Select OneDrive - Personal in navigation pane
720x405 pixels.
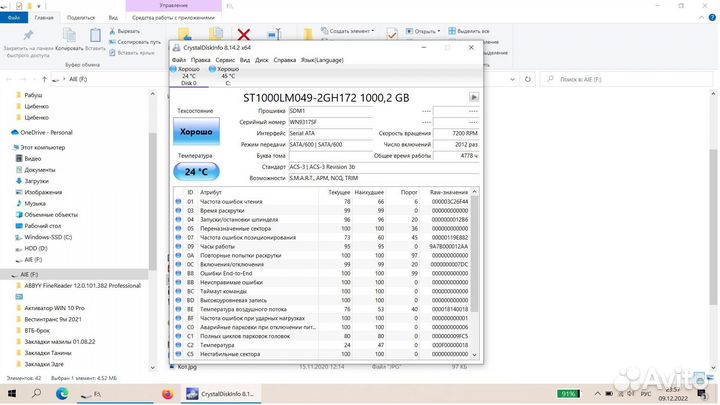(x=41, y=132)
